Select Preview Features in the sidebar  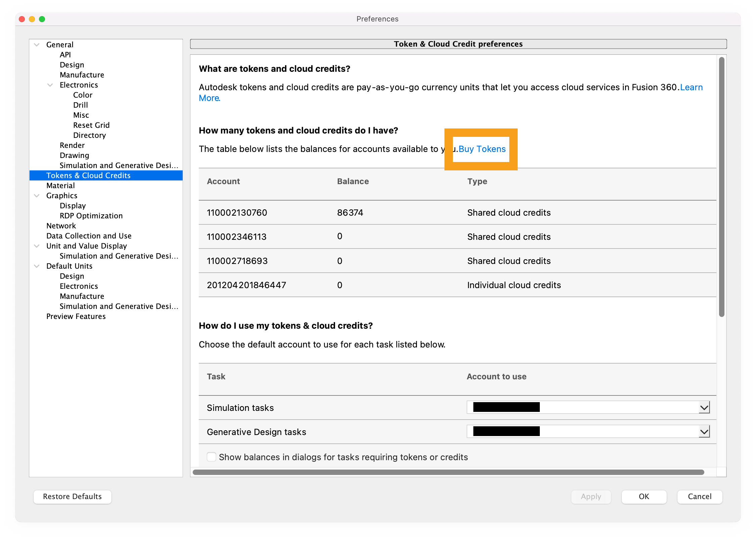pos(76,316)
